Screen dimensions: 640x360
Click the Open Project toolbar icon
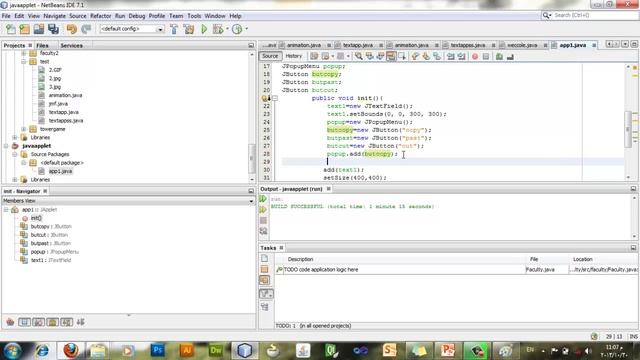point(39,29)
